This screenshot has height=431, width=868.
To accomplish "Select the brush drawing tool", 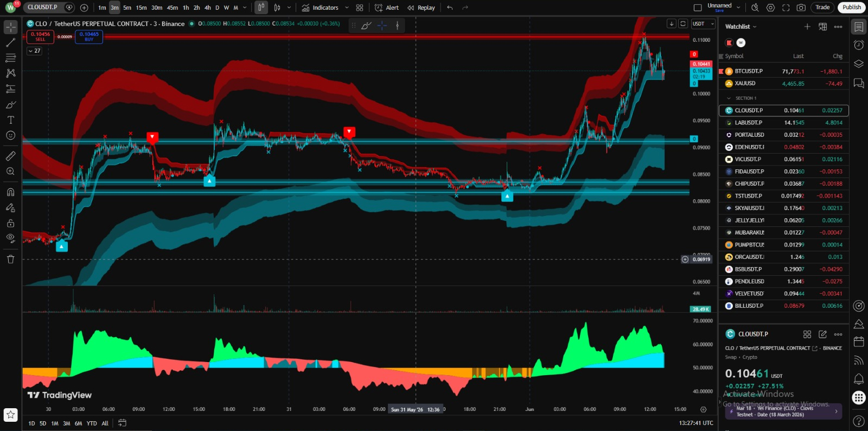I will 10,104.
